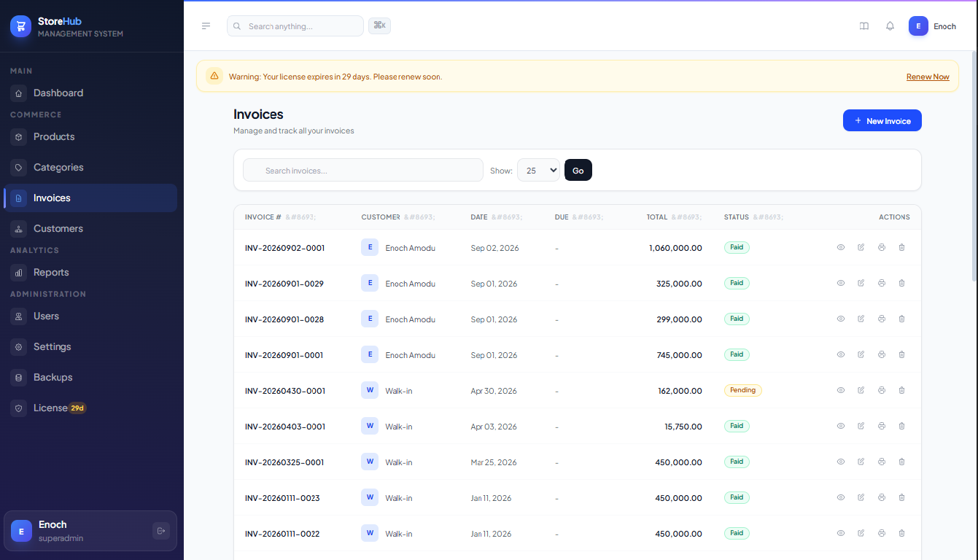Print invoice INV-20260901-0029
978x560 pixels.
(x=882, y=284)
